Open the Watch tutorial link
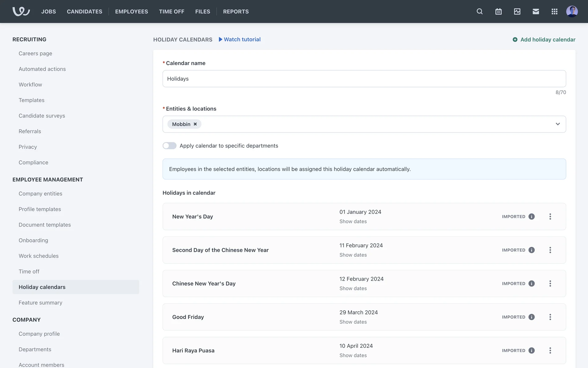This screenshot has height=368, width=588. coord(239,40)
